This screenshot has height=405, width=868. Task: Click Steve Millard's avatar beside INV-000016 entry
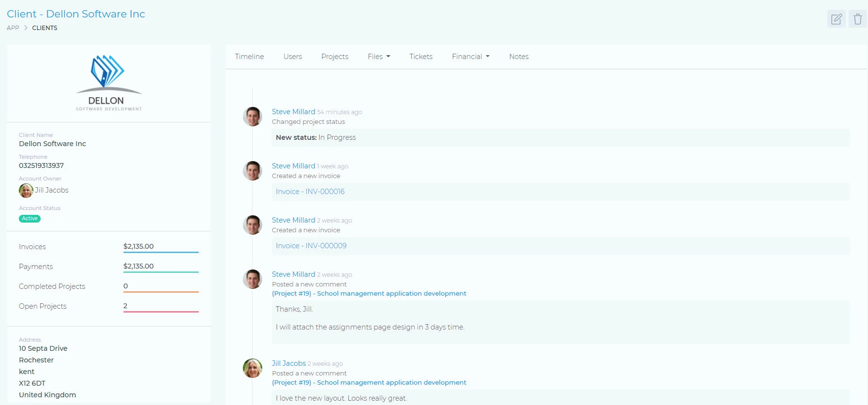pyautogui.click(x=252, y=171)
